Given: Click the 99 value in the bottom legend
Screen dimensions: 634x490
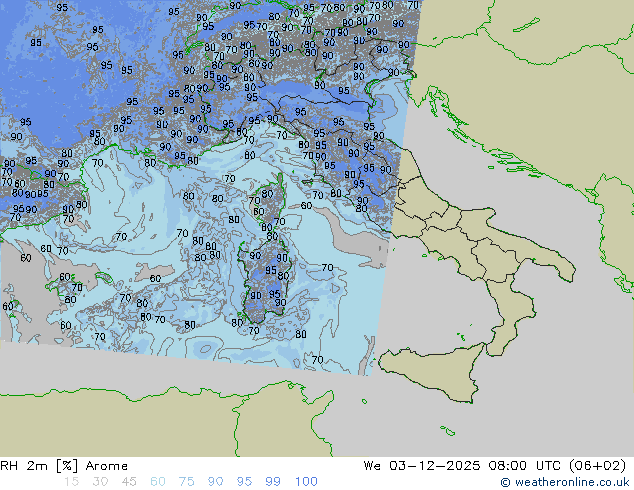Looking at the screenshot, I should (x=273, y=482).
